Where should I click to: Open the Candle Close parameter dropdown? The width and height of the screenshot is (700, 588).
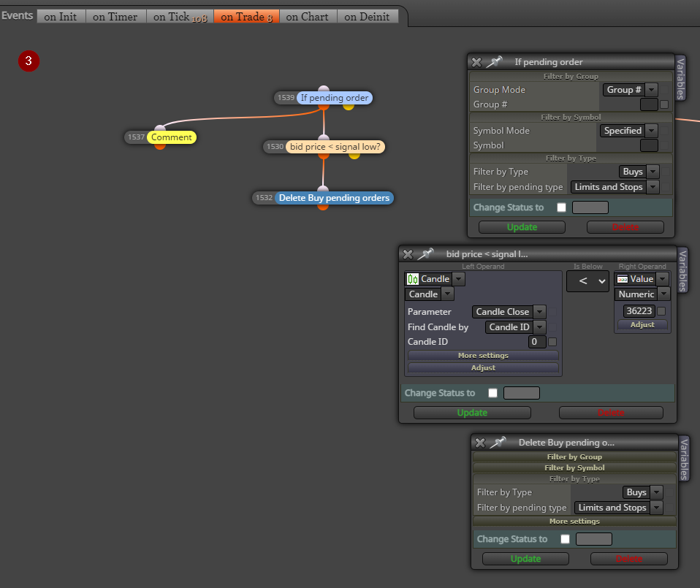point(509,312)
